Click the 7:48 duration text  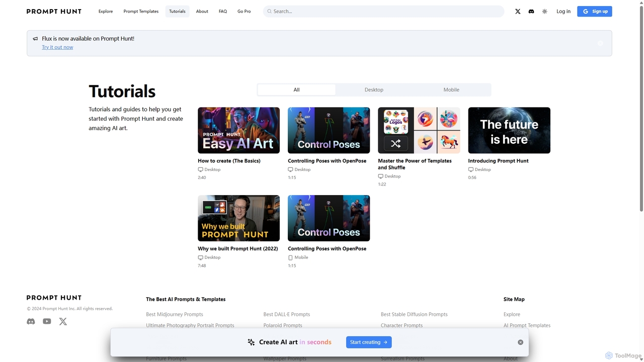[202, 265]
